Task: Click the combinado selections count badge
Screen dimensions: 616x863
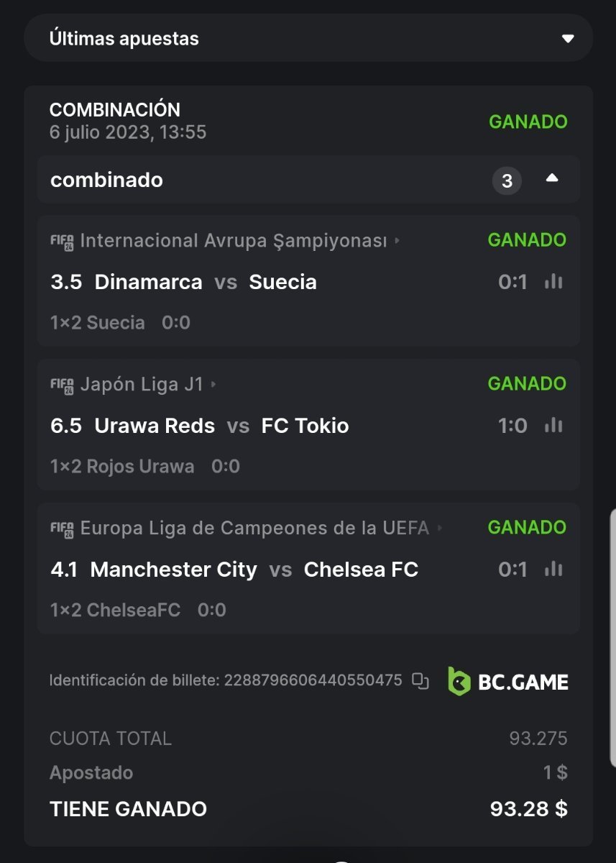Action: coord(507,181)
